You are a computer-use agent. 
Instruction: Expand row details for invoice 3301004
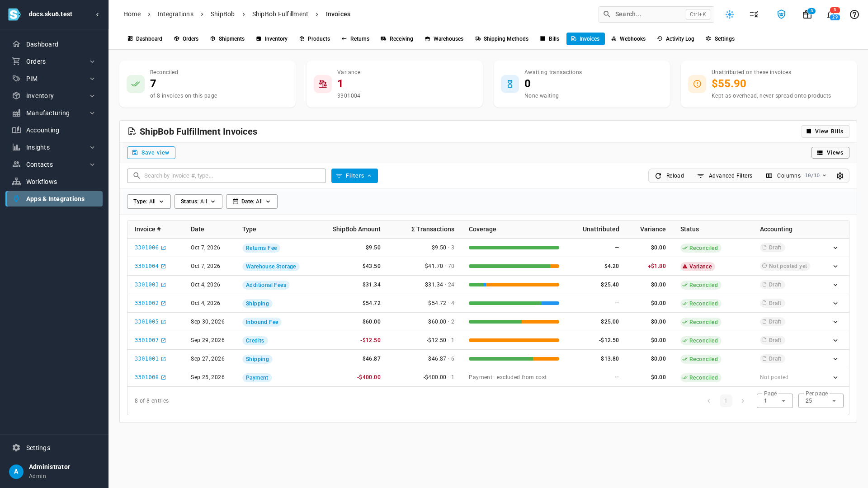835,267
